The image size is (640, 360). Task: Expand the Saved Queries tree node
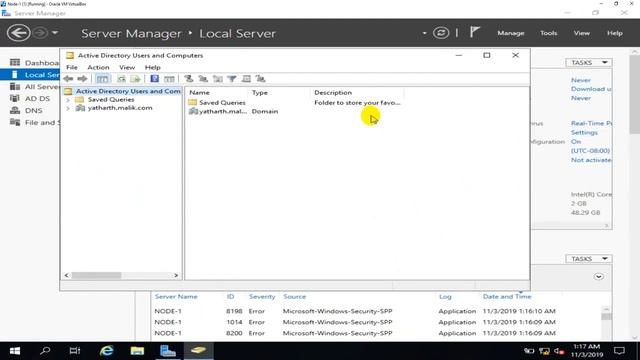coord(68,100)
